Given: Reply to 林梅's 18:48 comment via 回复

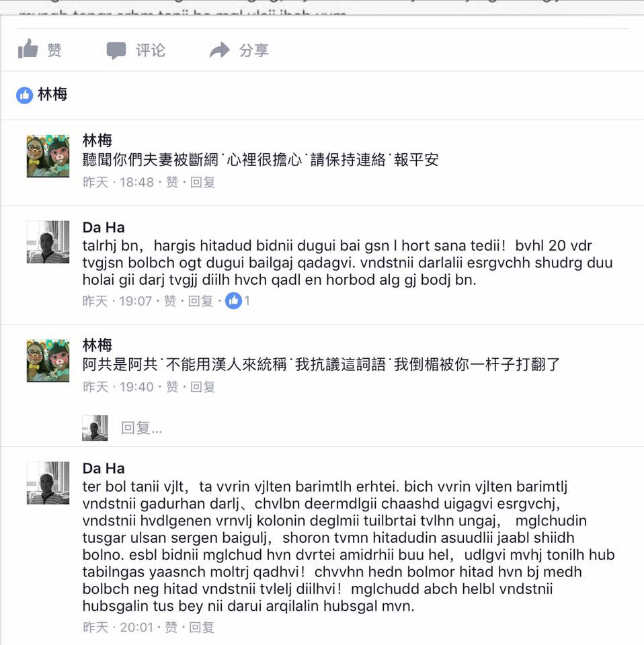Looking at the screenshot, I should [202, 182].
